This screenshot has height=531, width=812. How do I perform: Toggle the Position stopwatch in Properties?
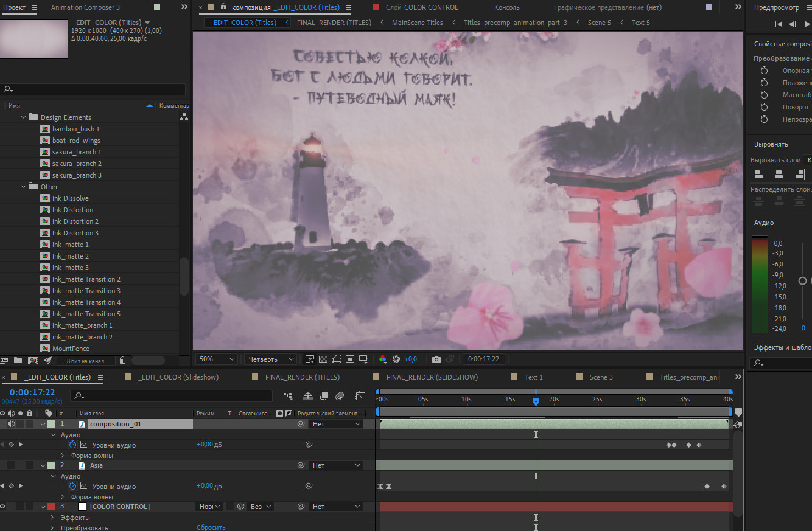764,83
